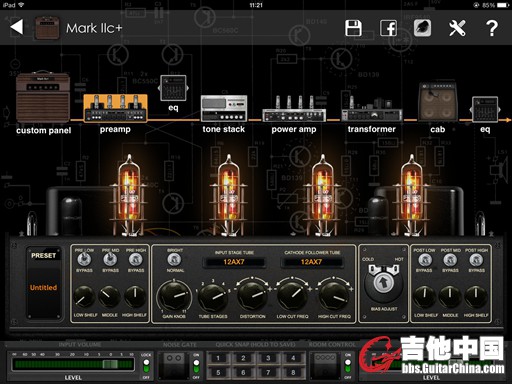
Task: Open the eq module after the cab
Action: pyautogui.click(x=485, y=110)
